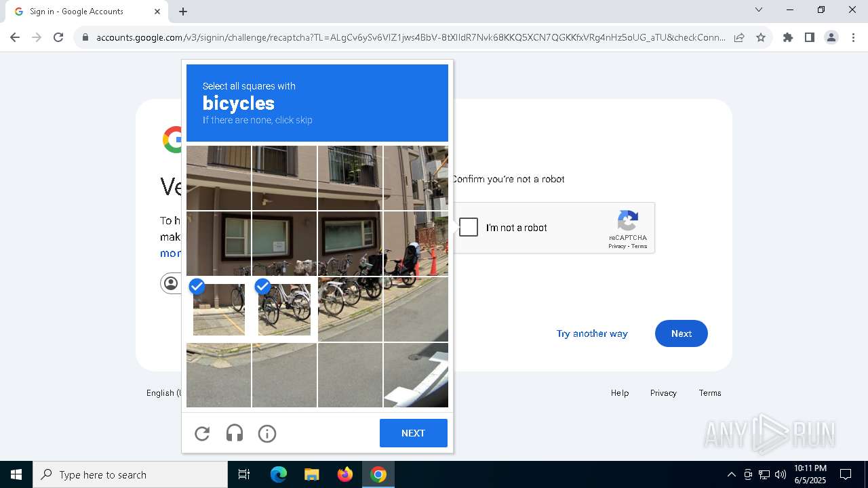The width and height of the screenshot is (868, 488).
Task: Open network status tray icon
Action: pos(764,474)
